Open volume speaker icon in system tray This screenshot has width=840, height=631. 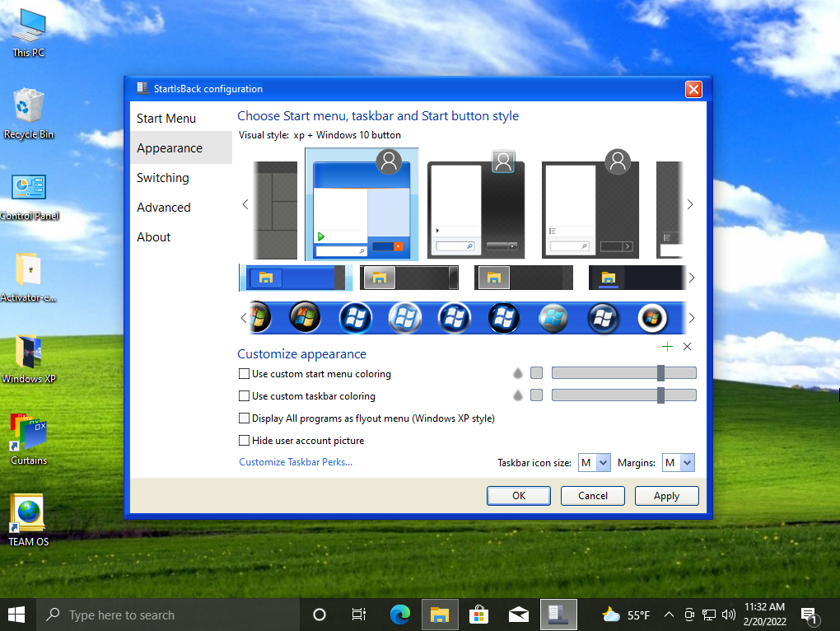click(729, 615)
